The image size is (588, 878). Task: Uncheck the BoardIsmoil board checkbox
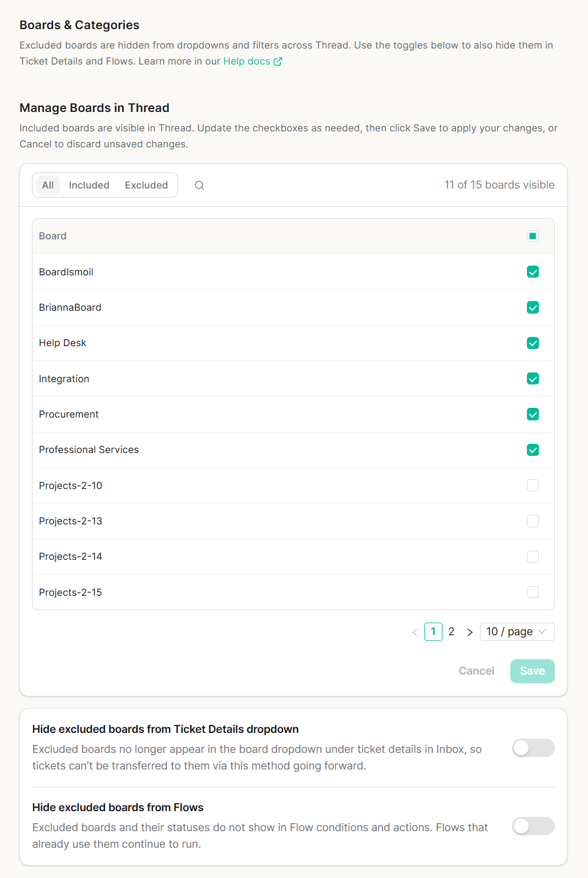pos(533,272)
